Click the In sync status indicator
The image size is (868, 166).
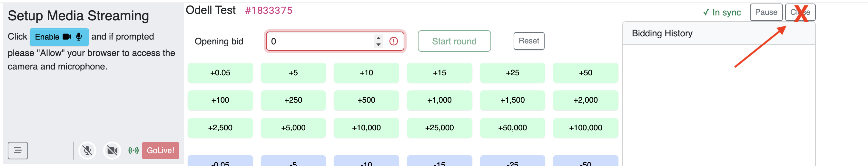click(722, 13)
